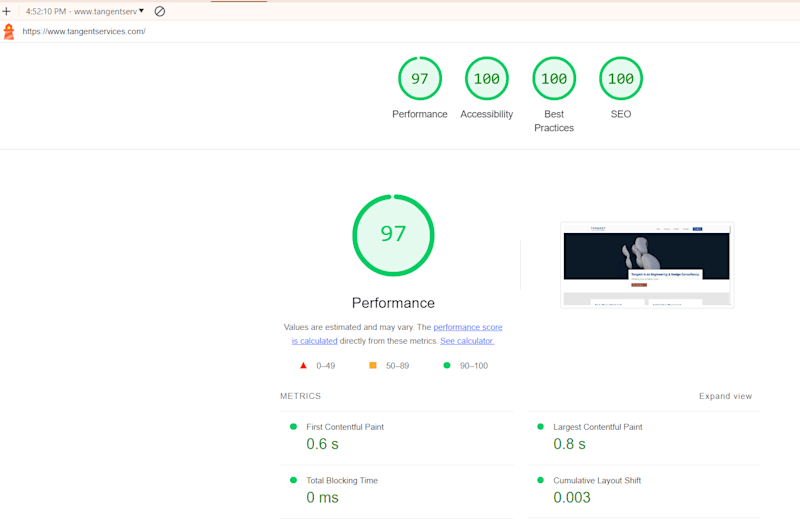Click the 0.6 s value
Image resolution: width=800 pixels, height=522 pixels.
pos(322,444)
